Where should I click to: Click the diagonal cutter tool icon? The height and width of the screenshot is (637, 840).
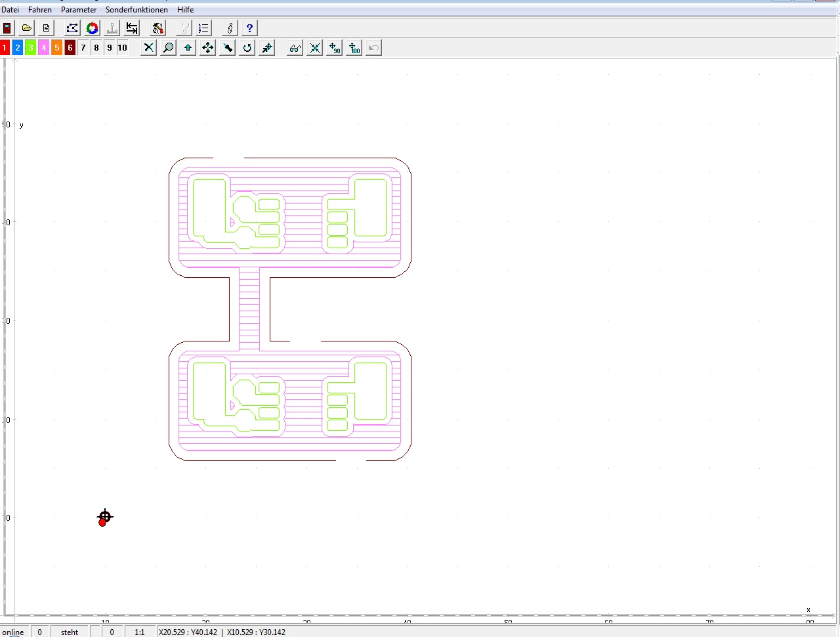coord(228,48)
